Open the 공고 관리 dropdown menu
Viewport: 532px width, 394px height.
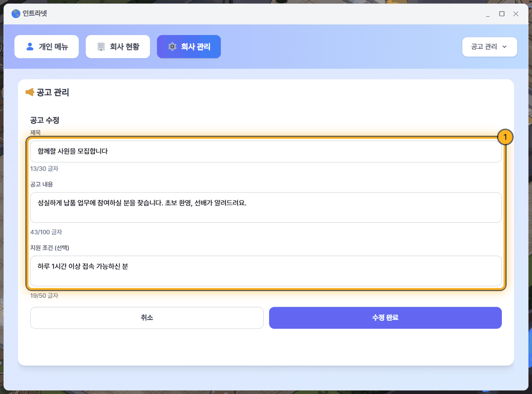(x=489, y=47)
